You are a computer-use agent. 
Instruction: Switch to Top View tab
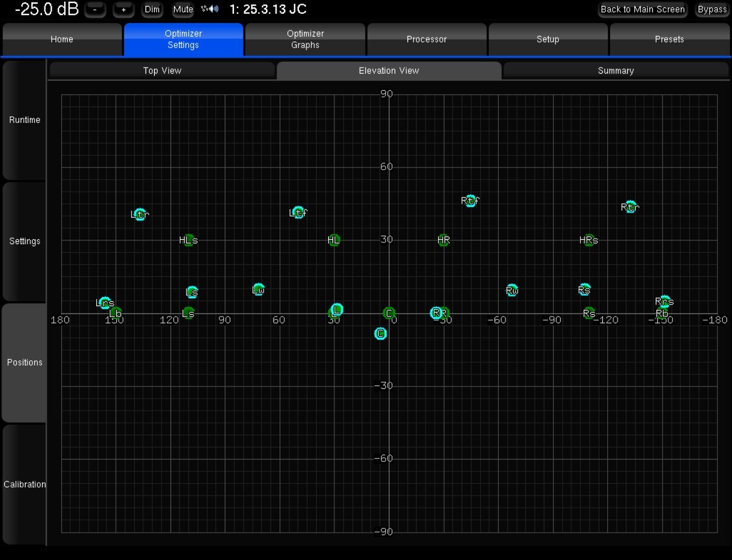click(x=162, y=71)
